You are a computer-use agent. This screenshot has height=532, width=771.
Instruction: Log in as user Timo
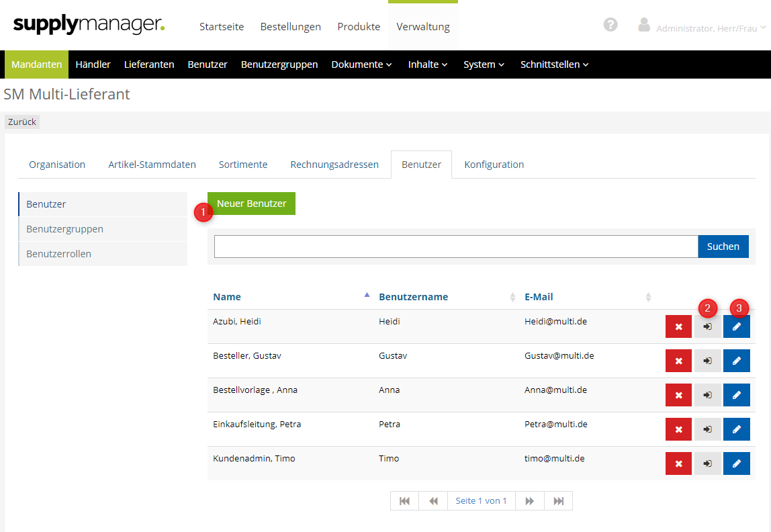(707, 463)
